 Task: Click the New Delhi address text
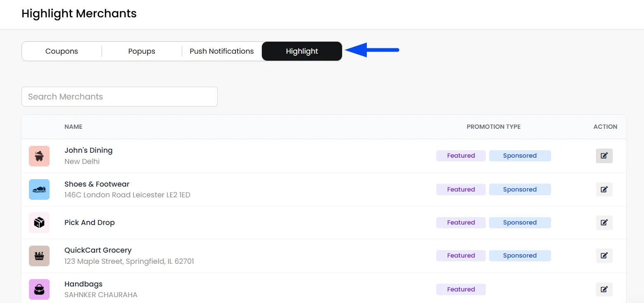point(82,161)
